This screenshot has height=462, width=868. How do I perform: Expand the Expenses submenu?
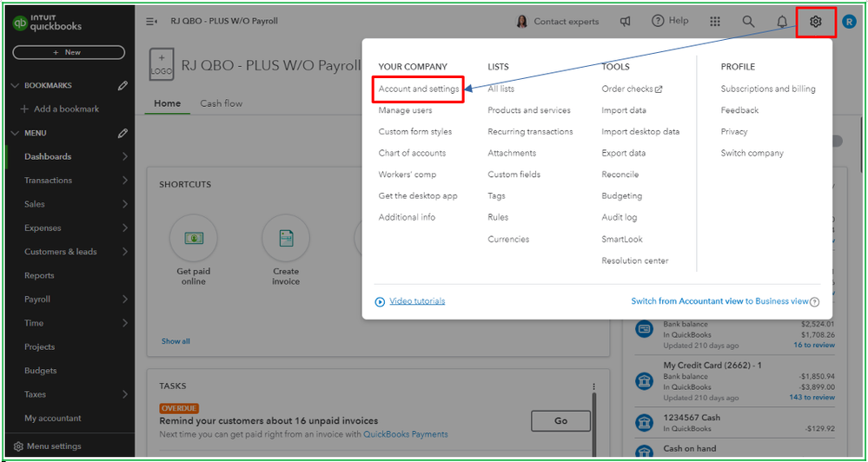point(124,228)
